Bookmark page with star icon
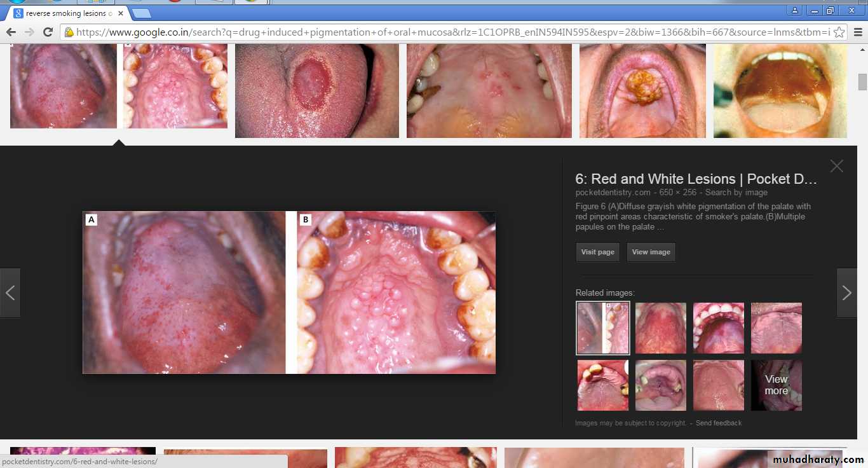This screenshot has width=868, height=468. [x=839, y=32]
